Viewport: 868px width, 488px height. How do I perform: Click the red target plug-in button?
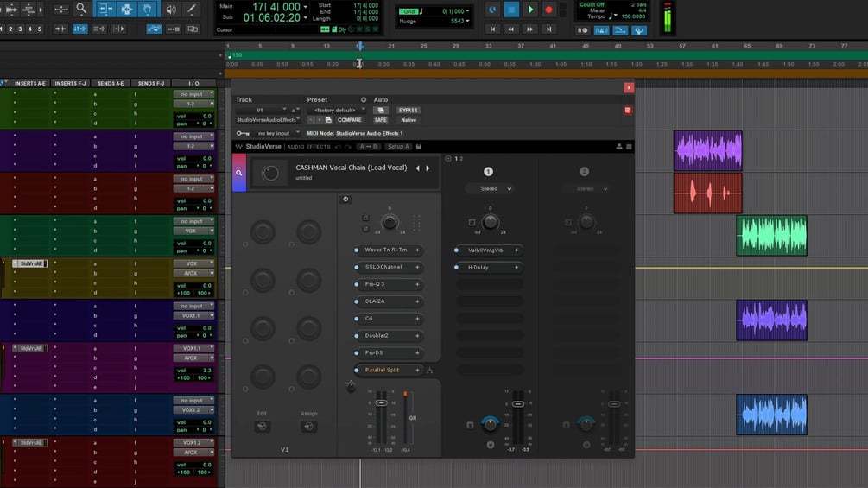click(x=628, y=110)
